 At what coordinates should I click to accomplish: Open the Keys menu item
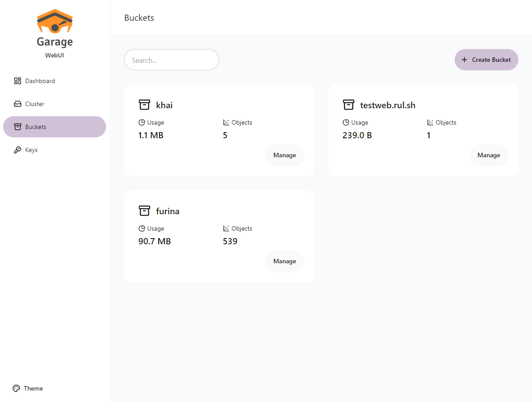coord(31,150)
